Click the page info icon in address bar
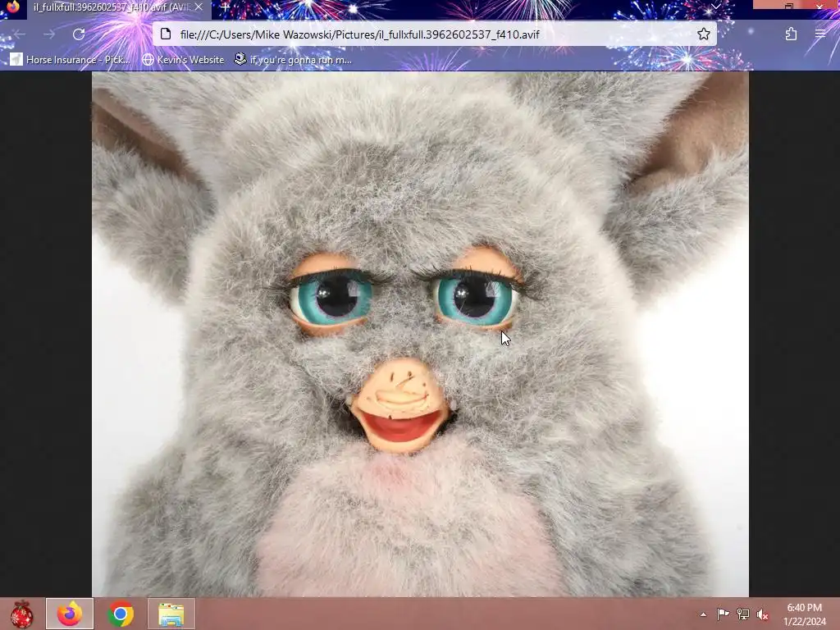 (166, 34)
